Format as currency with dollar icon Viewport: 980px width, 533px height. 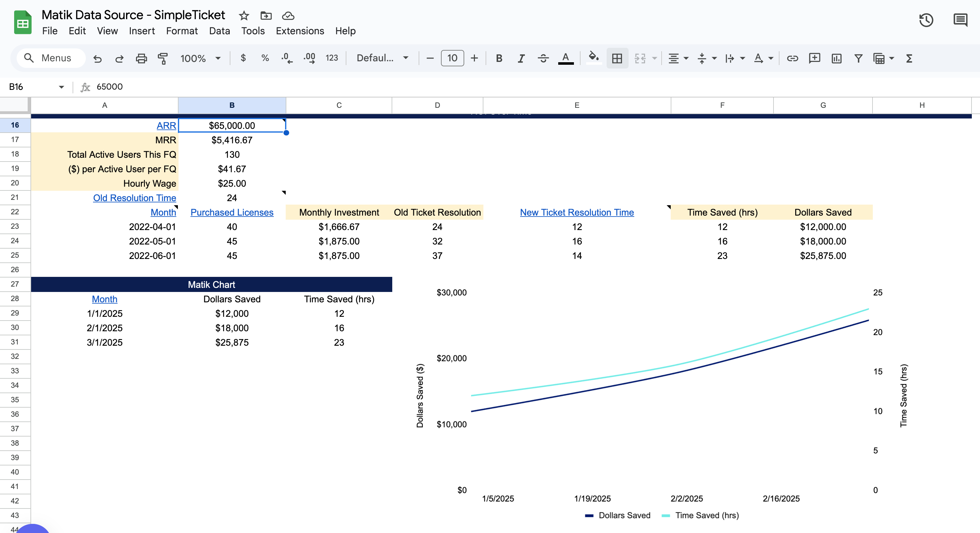[243, 58]
